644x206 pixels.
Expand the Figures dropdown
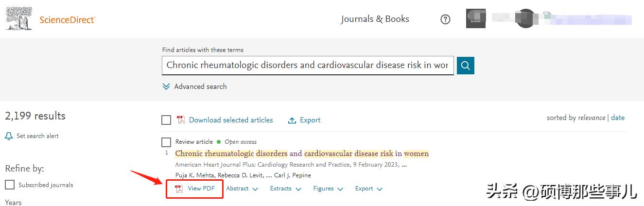pos(328,189)
